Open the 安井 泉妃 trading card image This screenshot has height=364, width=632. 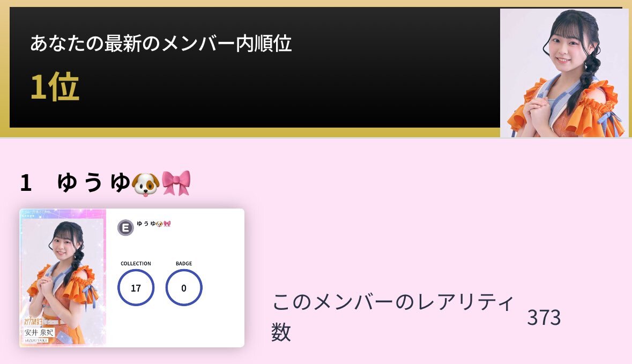63,278
